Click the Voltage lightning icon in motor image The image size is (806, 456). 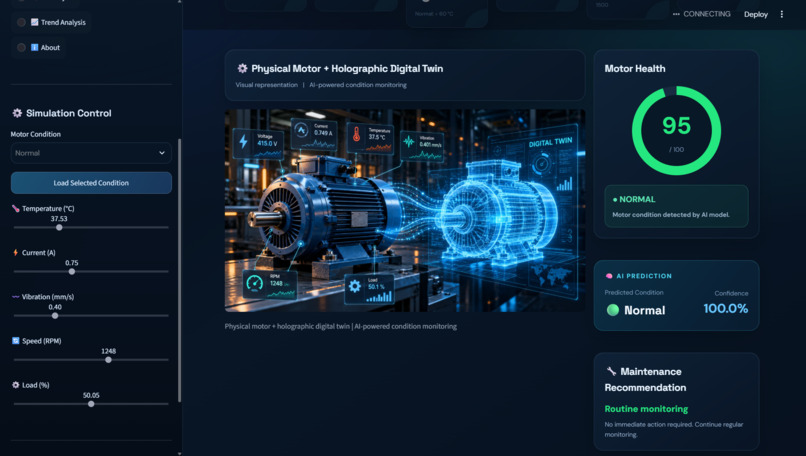pyautogui.click(x=244, y=140)
